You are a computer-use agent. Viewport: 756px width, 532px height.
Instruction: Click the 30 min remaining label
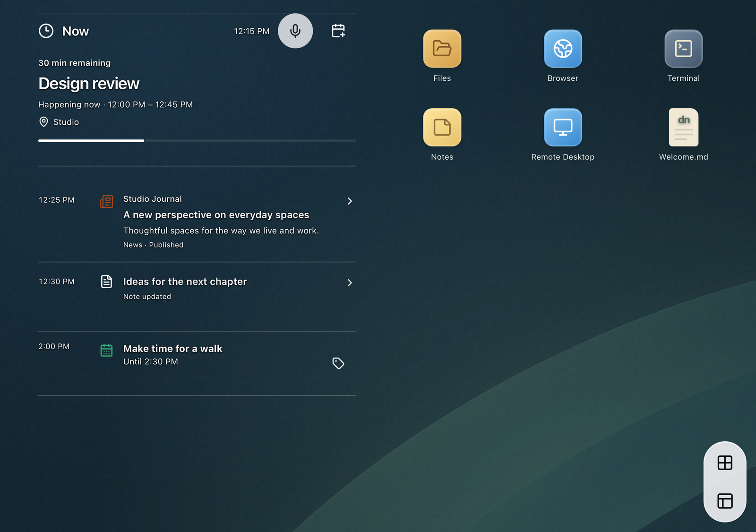point(74,63)
